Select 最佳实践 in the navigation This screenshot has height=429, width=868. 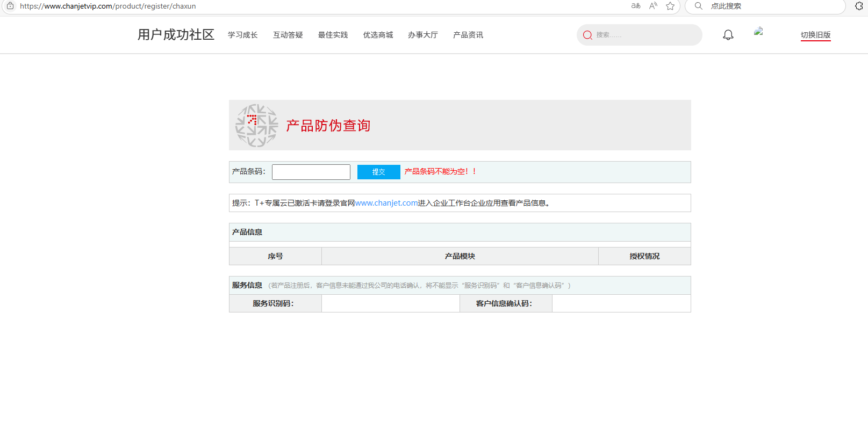(333, 35)
